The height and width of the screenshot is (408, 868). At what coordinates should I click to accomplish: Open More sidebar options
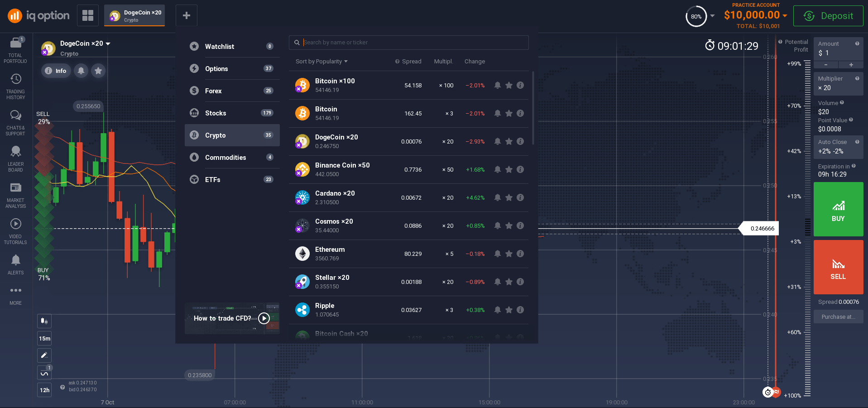[x=15, y=295]
